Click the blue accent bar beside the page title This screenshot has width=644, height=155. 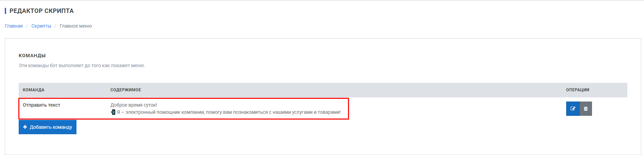click(5, 11)
